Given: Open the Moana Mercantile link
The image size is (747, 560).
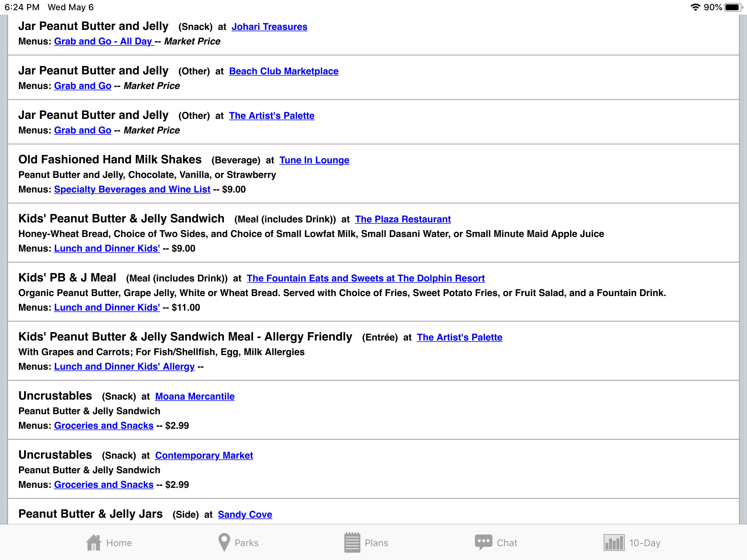Looking at the screenshot, I should 195,396.
